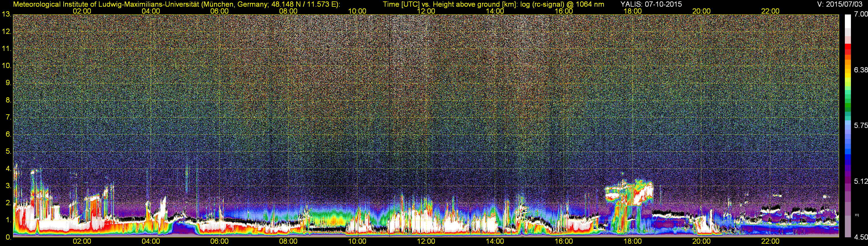Screen dimensions: 868x246
Task: Click 04:00 on the bottom time axis
Action: (151, 241)
